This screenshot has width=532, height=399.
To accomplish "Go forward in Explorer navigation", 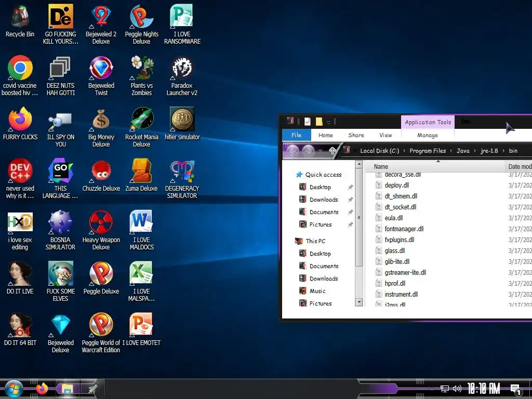I will click(308, 151).
